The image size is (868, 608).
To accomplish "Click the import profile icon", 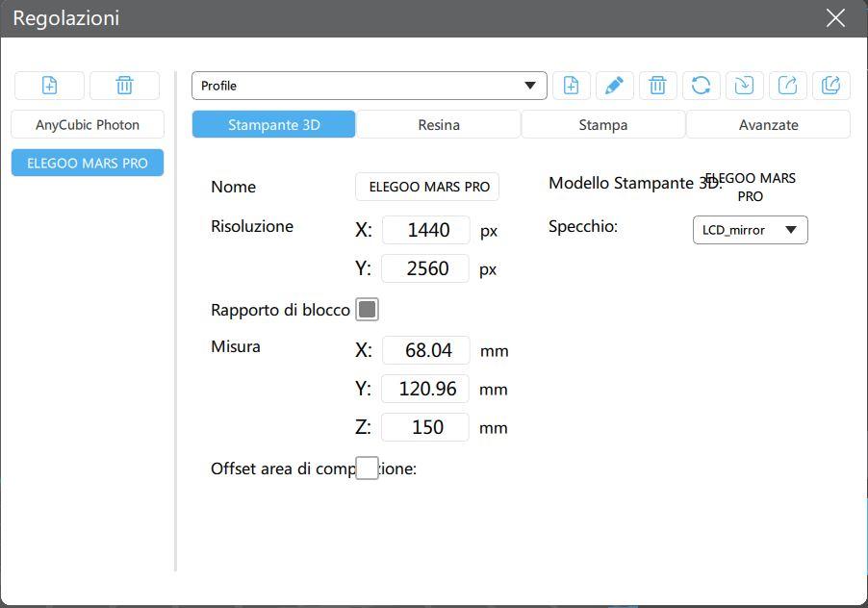I will pos(744,86).
